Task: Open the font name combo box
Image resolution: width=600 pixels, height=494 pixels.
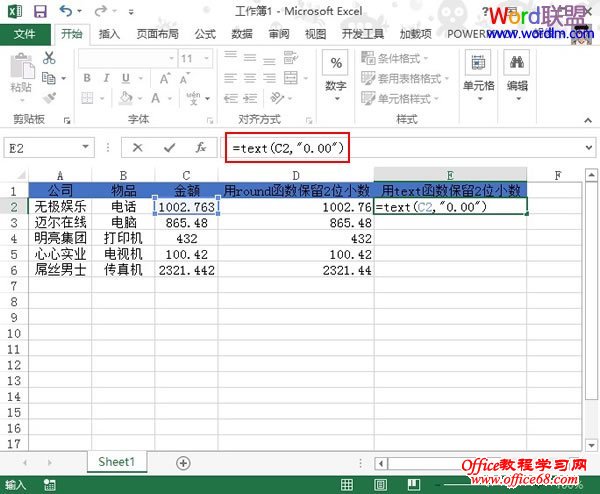Action: pyautogui.click(x=127, y=59)
